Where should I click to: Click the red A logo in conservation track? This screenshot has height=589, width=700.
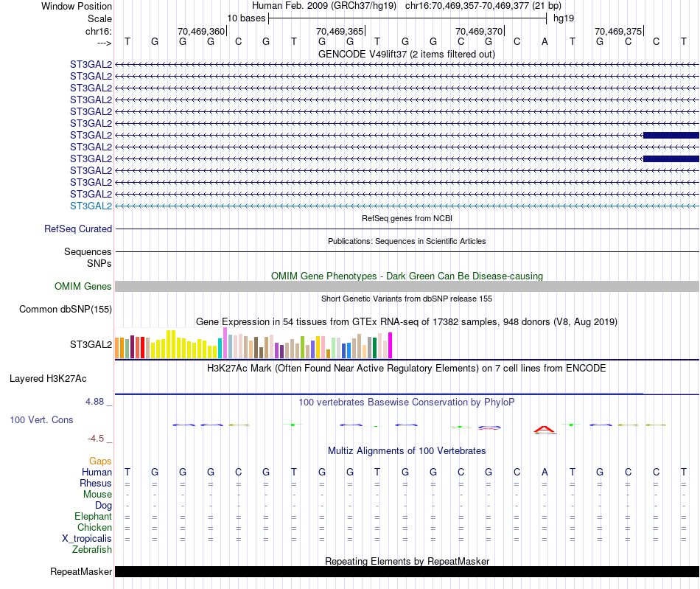[545, 430]
